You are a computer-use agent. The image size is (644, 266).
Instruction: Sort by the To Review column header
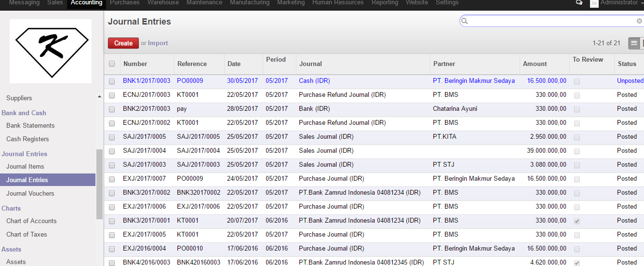pyautogui.click(x=588, y=59)
